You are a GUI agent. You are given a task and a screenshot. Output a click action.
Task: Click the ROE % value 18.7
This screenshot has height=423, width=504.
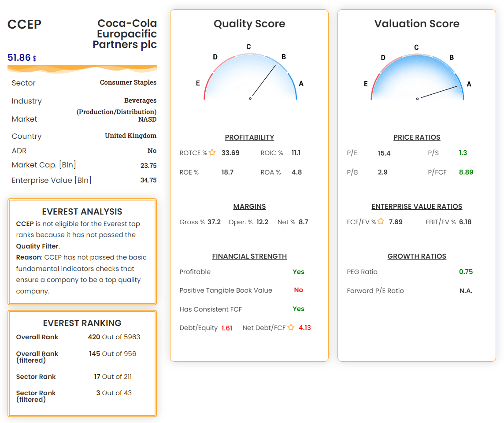click(227, 172)
